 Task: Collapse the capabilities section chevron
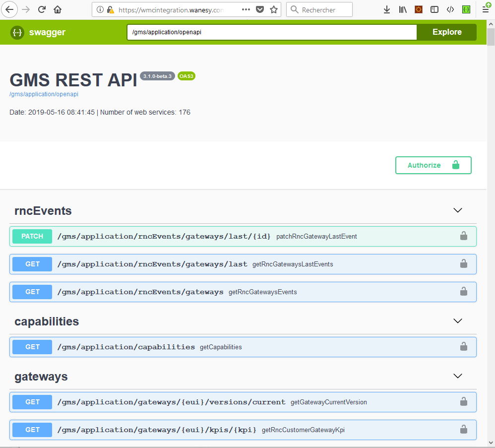pos(458,321)
